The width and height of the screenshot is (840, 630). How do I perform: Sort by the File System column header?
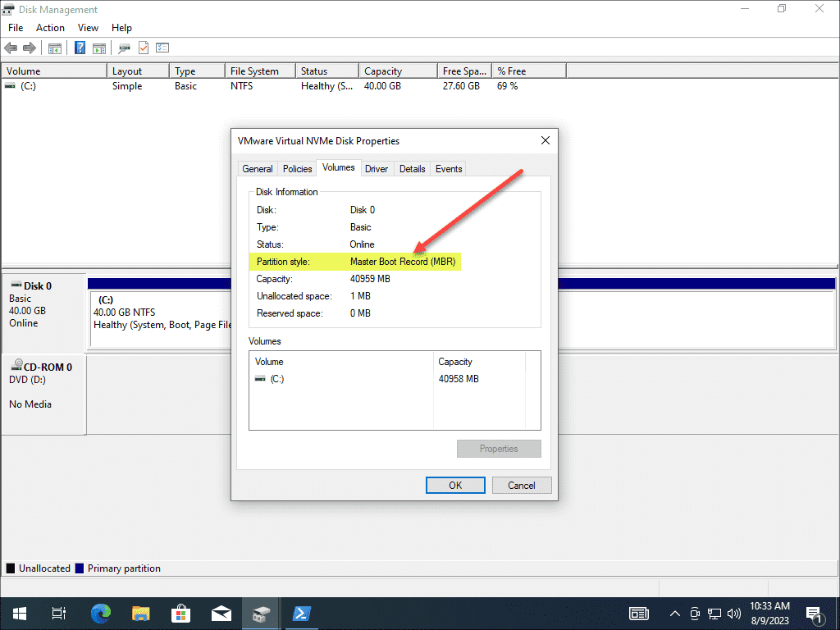click(260, 71)
